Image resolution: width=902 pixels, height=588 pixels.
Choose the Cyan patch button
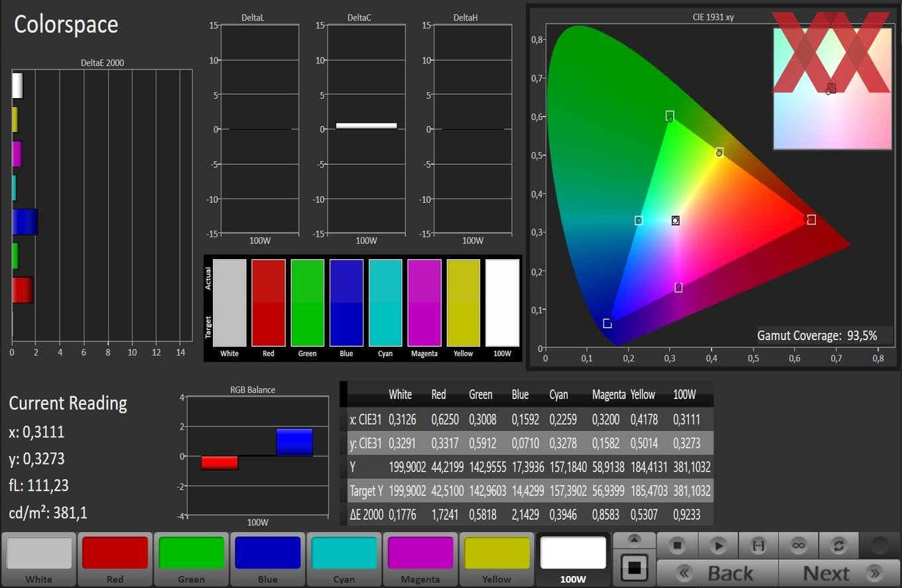click(x=344, y=559)
